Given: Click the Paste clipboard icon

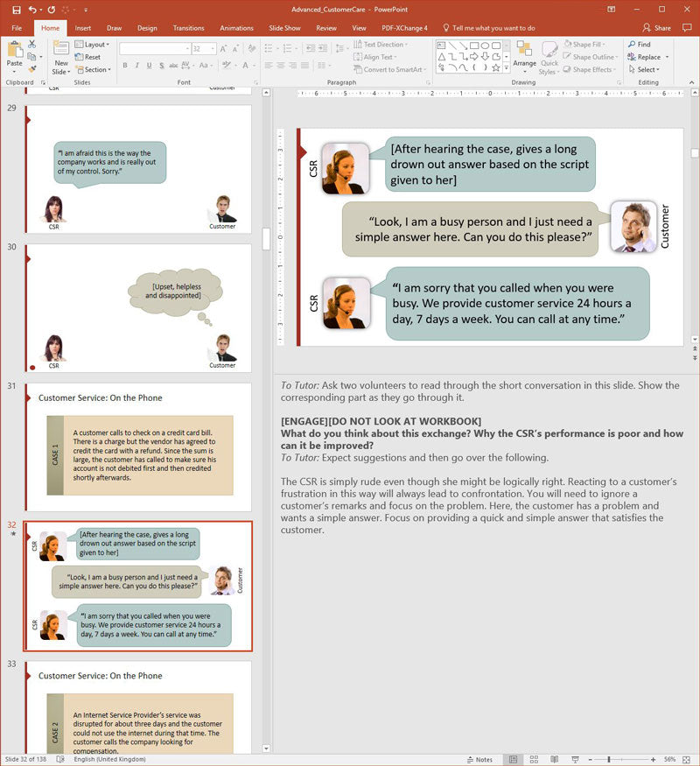Looking at the screenshot, I should tap(15, 50).
